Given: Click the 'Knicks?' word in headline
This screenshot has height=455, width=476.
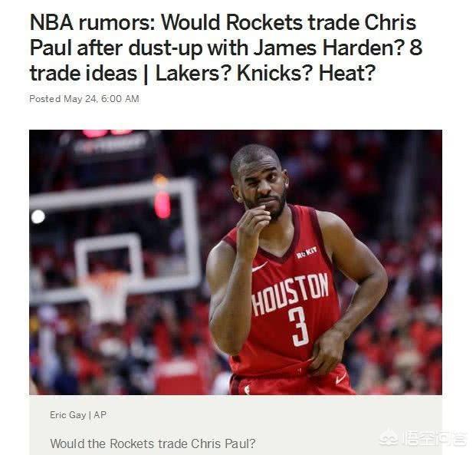Looking at the screenshot, I should point(274,73).
